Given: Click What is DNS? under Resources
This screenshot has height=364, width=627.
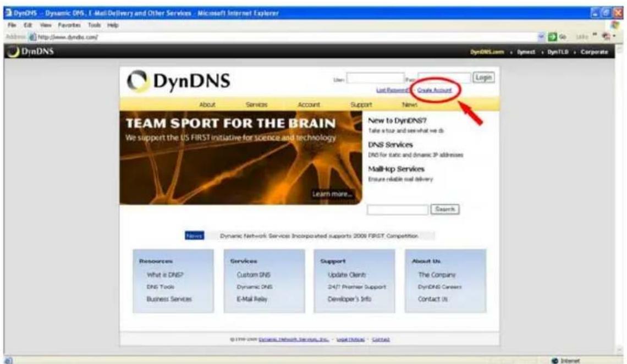Looking at the screenshot, I should [x=165, y=275].
